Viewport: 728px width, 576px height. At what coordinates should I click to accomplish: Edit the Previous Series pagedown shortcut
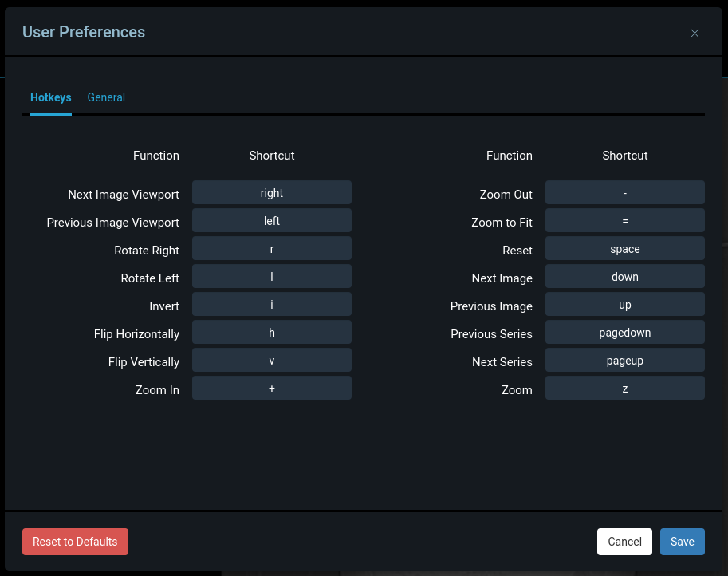(624, 332)
